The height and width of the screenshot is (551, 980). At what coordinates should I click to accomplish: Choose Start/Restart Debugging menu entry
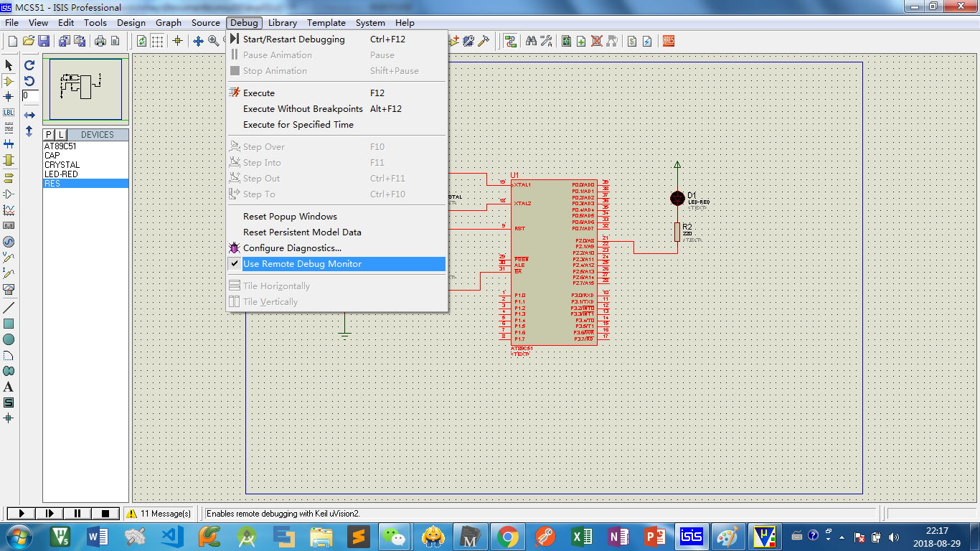point(336,39)
